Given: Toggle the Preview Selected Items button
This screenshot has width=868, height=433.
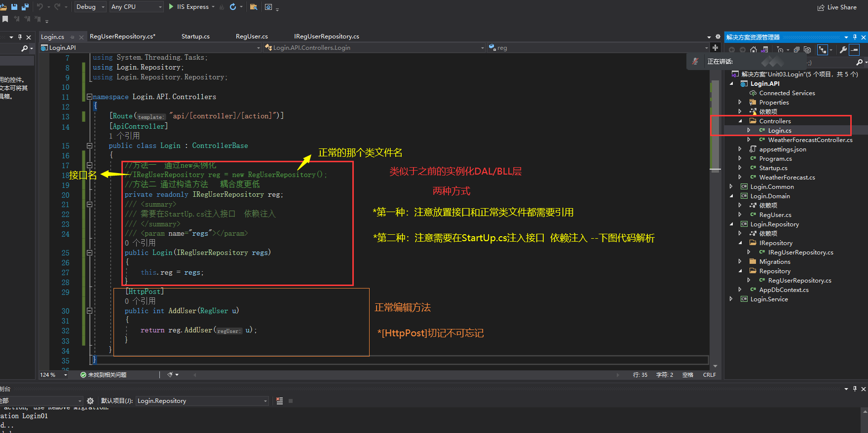Looking at the screenshot, I should coord(855,50).
